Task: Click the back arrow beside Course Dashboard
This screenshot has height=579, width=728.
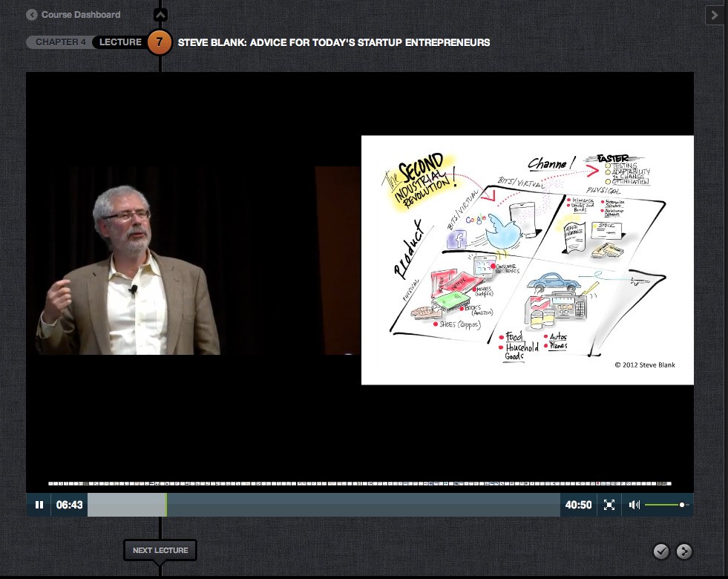Action: pos(32,15)
